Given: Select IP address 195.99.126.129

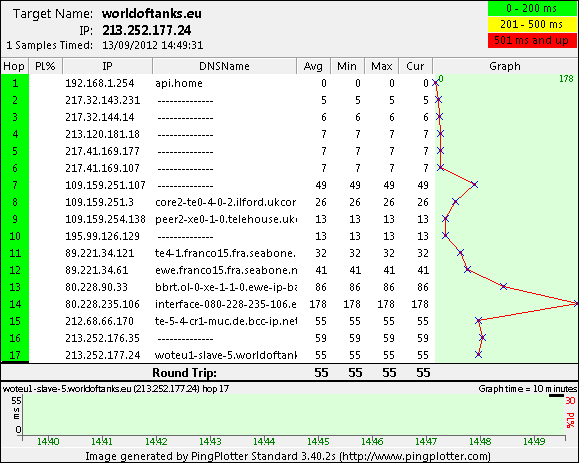Looking at the screenshot, I should [102, 236].
